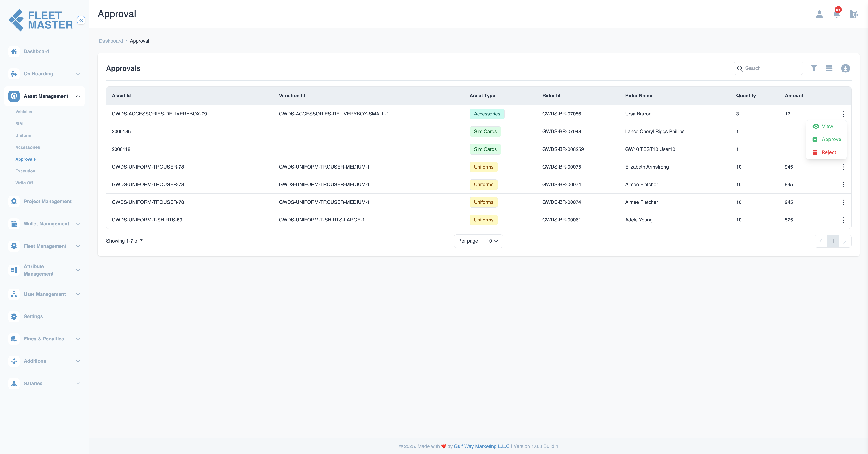
Task: Expand the User Management chevron
Action: (78, 294)
